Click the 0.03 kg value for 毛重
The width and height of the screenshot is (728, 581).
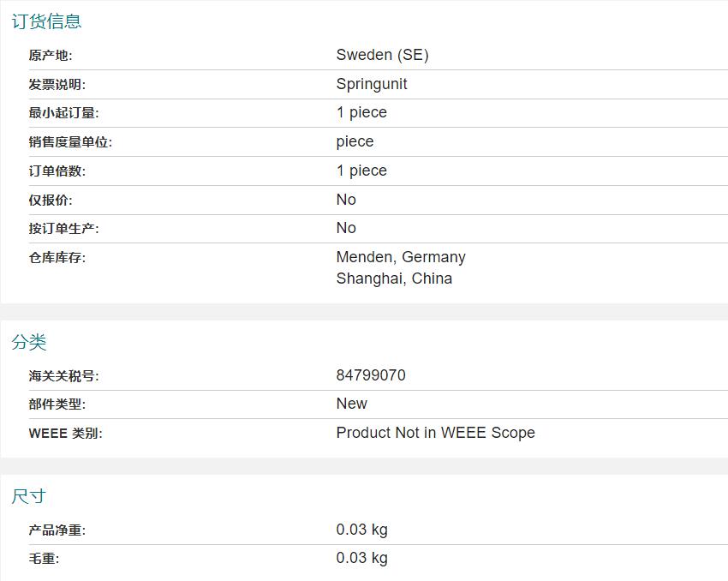(x=361, y=558)
